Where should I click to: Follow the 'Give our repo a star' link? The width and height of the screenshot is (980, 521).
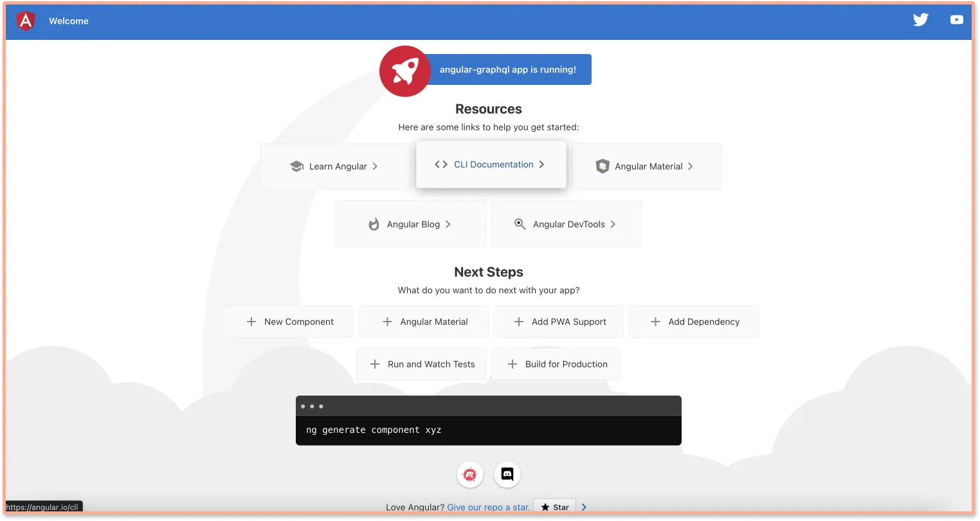tap(489, 507)
